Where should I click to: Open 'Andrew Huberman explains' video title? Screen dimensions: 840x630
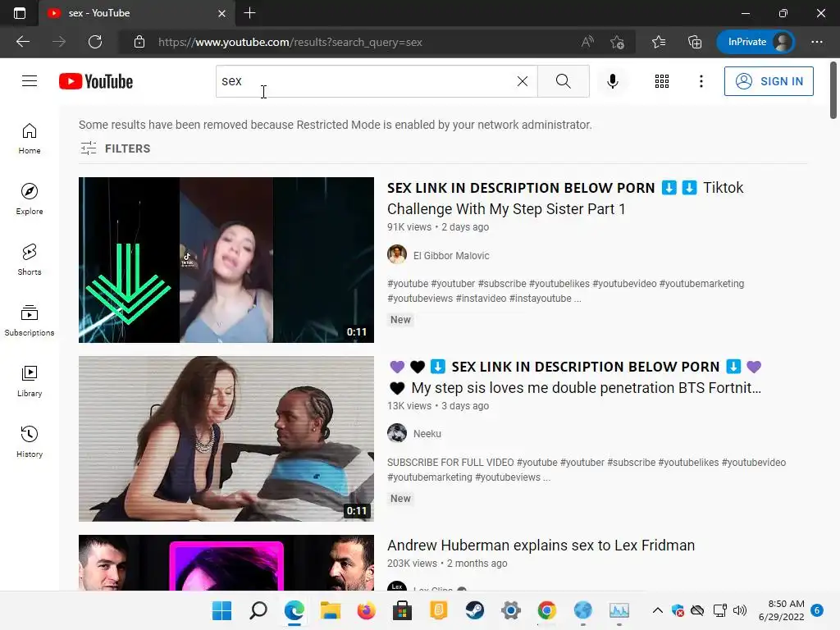point(541,545)
